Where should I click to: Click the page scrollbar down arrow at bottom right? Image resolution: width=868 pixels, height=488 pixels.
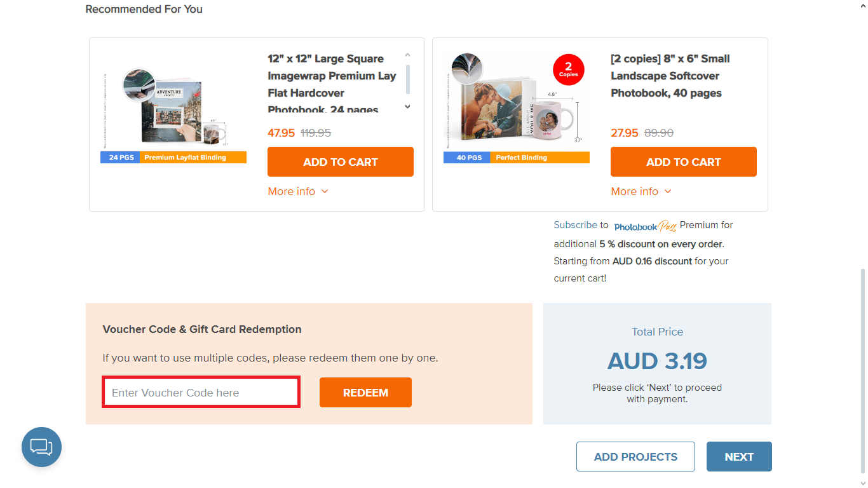862,483
